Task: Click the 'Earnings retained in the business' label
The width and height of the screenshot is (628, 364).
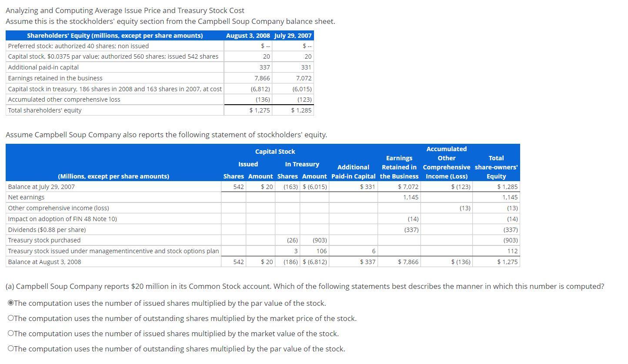Action: tap(55, 78)
